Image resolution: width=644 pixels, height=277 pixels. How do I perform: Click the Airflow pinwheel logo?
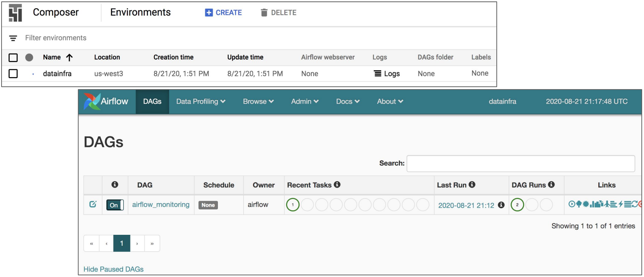tap(92, 102)
